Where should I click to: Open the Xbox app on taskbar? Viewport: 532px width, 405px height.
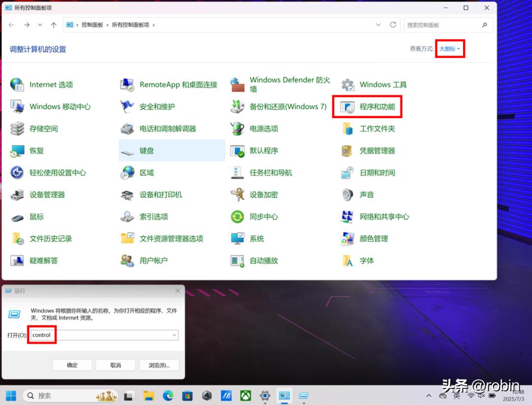point(246,396)
